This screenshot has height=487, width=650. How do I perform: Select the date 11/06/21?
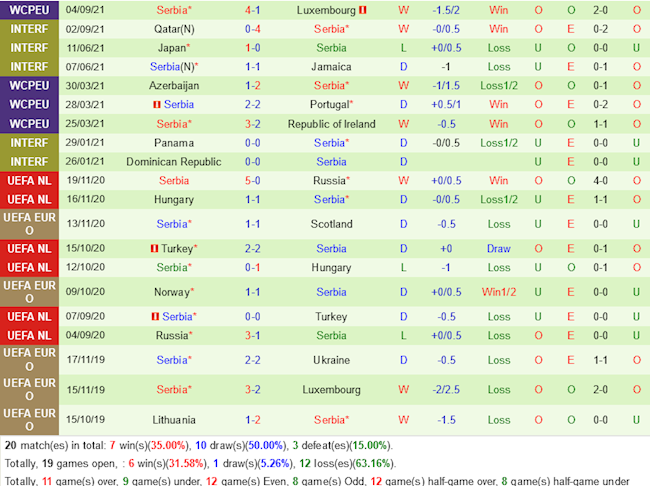pos(85,48)
